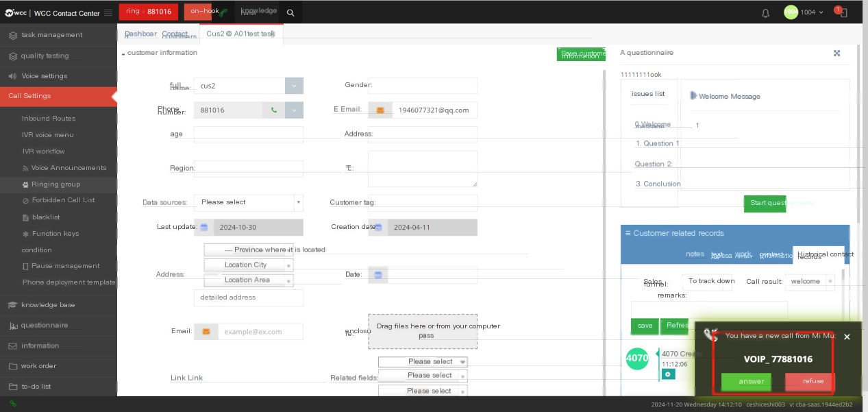Click the detailed address input field

(x=249, y=298)
